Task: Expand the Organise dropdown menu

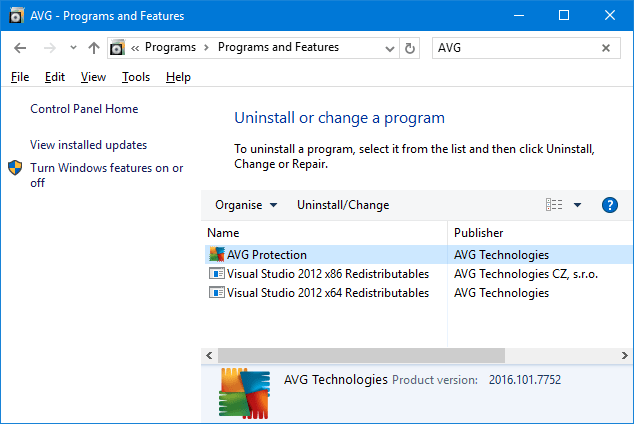Action: (x=246, y=205)
